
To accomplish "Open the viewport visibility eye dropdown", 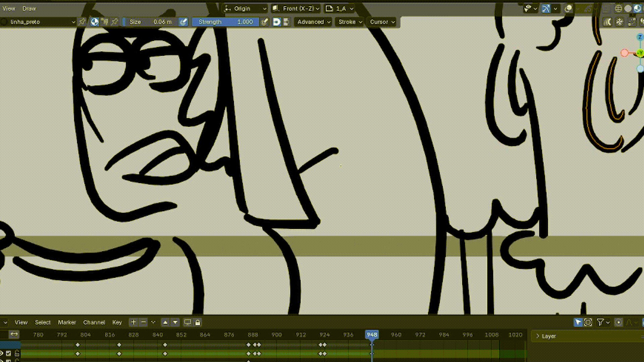I will (x=530, y=8).
